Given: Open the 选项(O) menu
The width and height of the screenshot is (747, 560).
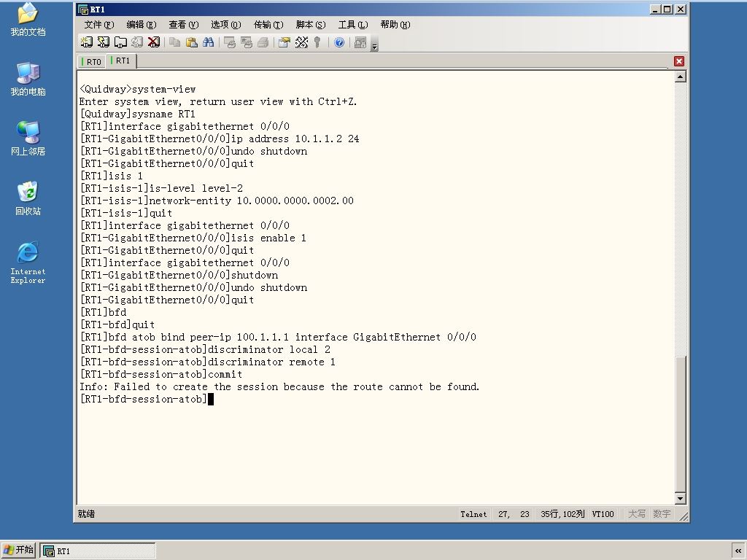Looking at the screenshot, I should point(226,25).
